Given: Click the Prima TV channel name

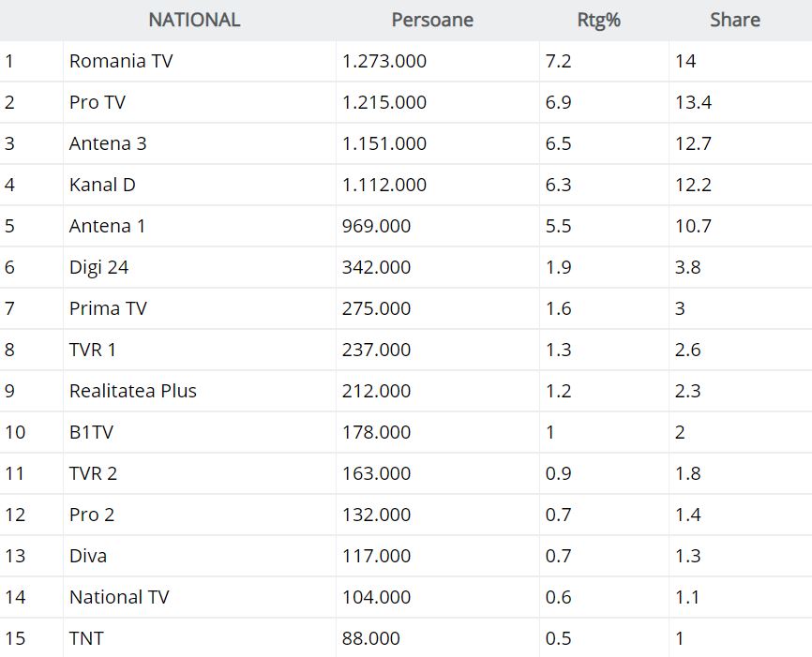Looking at the screenshot, I should [x=108, y=308].
